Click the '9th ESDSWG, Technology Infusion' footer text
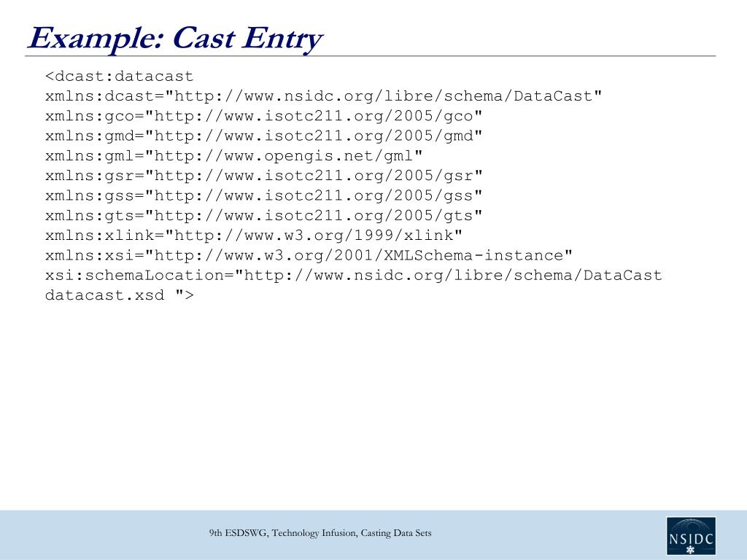Viewport: 747px width, 560px height. click(x=320, y=533)
